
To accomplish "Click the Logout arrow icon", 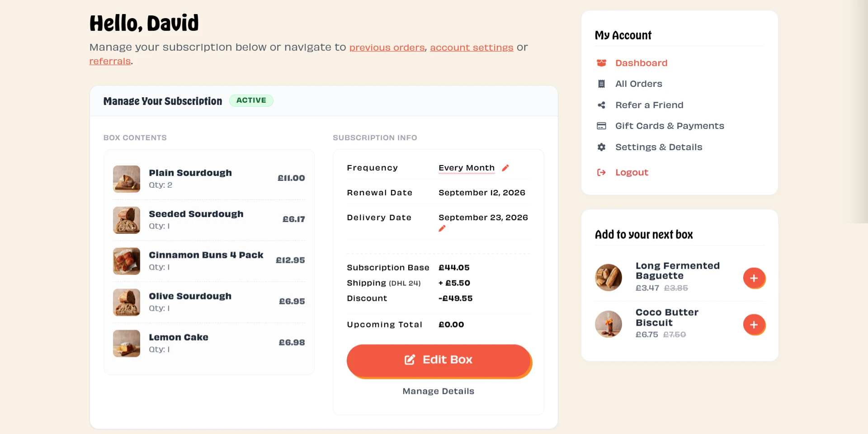I will [601, 172].
